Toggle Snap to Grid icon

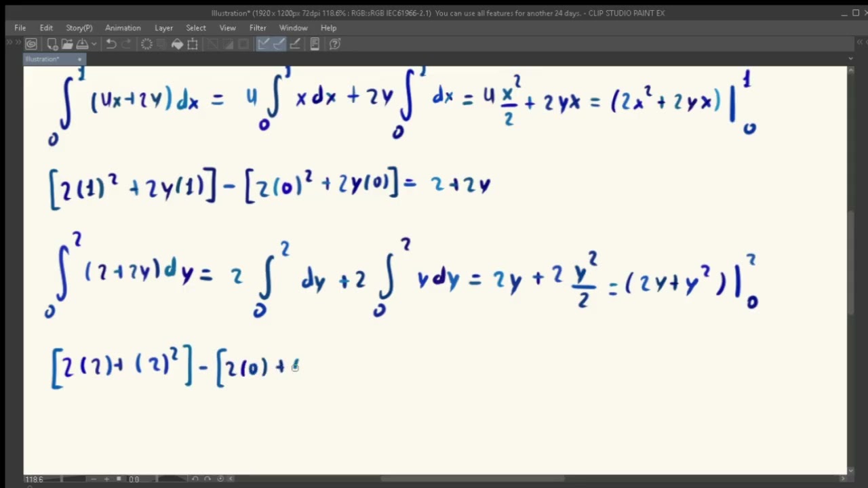(x=295, y=44)
